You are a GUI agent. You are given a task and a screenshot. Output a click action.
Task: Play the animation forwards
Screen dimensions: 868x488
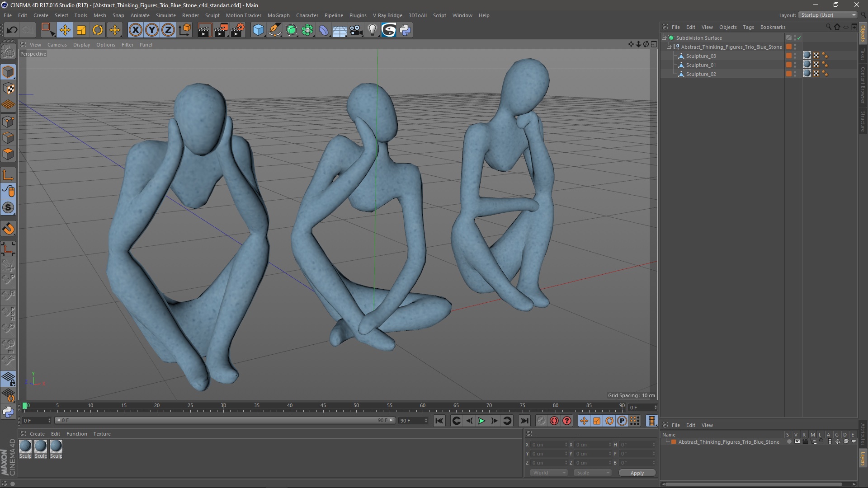482,421
